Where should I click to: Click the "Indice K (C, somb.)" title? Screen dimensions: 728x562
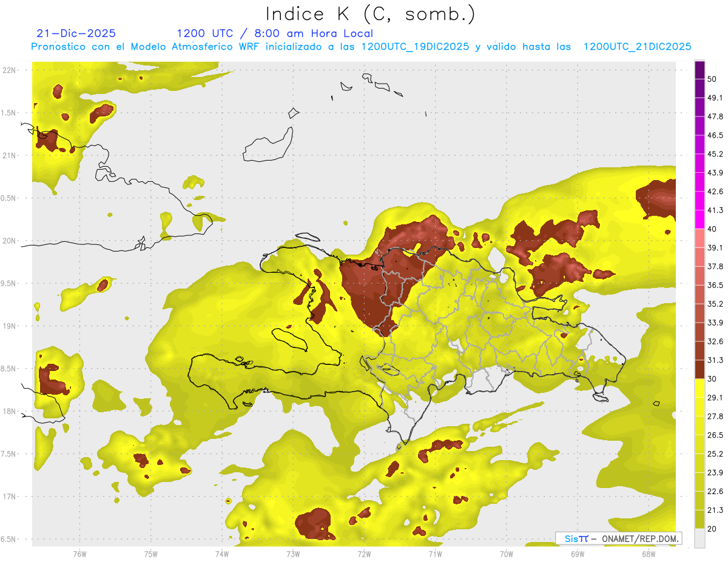pos(371,14)
